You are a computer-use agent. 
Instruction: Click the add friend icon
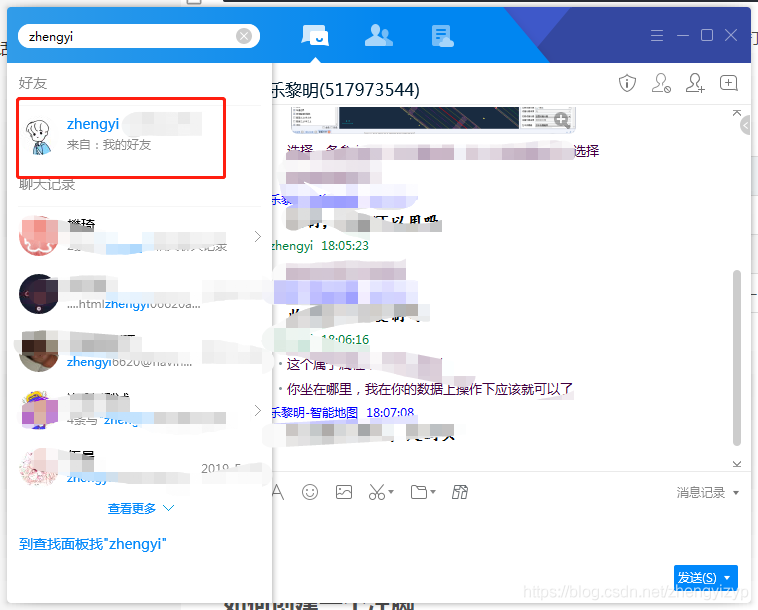pyautogui.click(x=695, y=83)
